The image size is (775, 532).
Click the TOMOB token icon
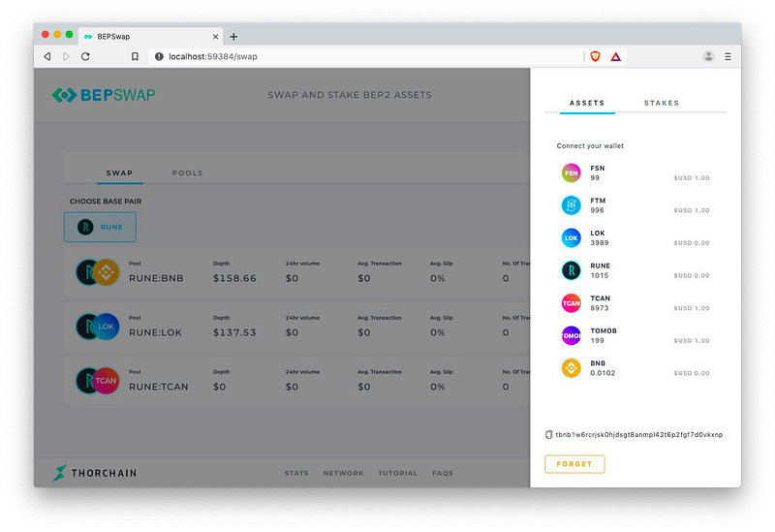(x=571, y=335)
